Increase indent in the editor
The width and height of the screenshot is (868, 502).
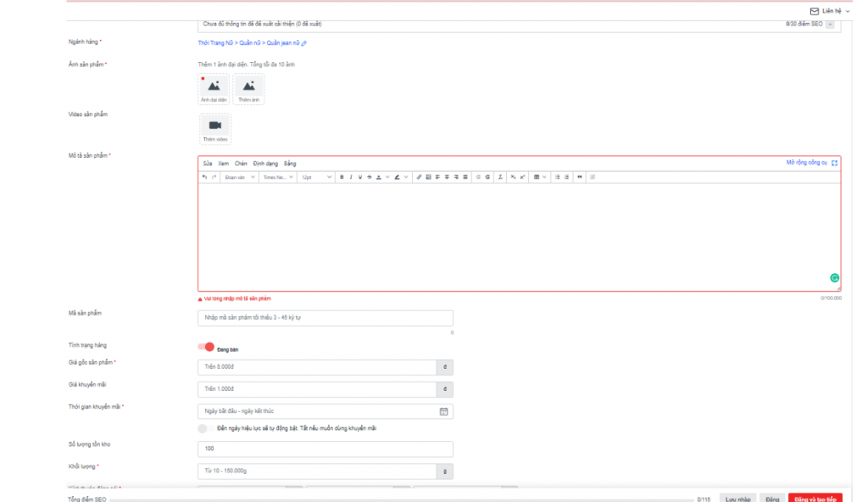487,177
